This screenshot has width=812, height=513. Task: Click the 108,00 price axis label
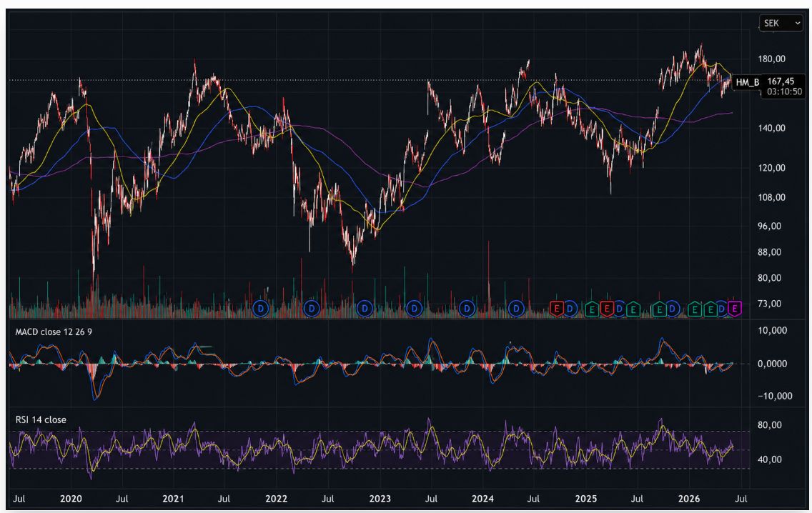771,197
